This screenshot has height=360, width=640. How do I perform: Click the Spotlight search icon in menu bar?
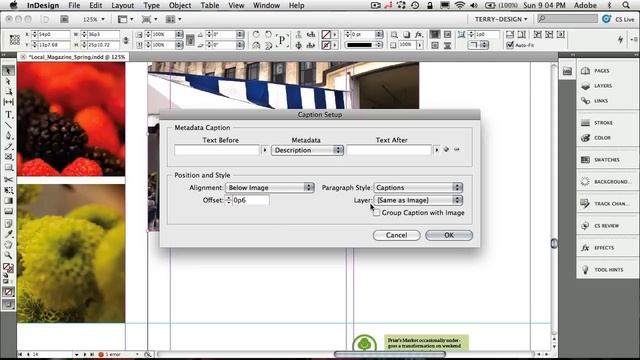click(x=626, y=5)
